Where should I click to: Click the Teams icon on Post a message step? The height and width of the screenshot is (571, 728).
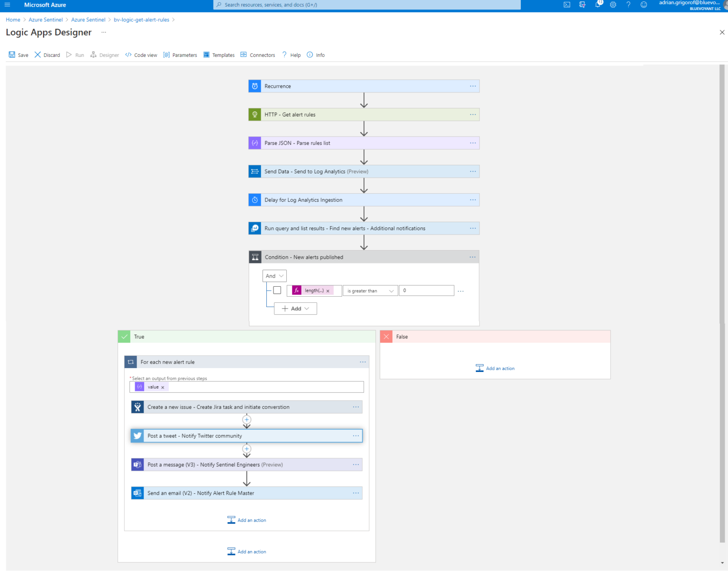point(137,464)
